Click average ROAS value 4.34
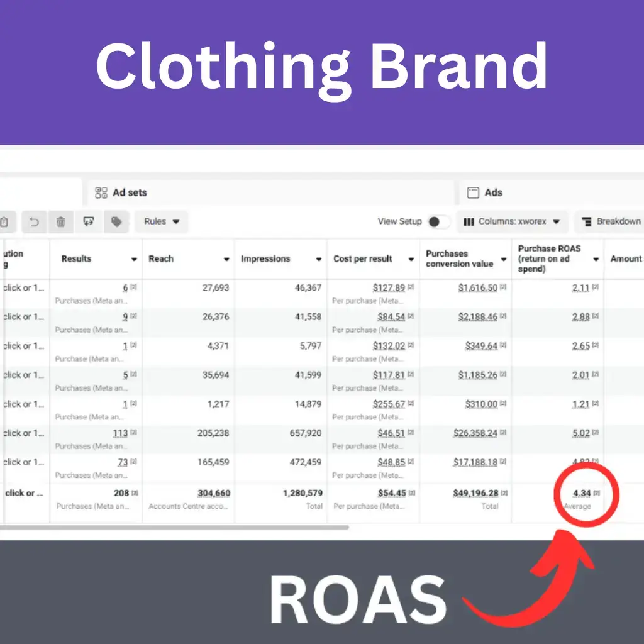 click(x=582, y=493)
